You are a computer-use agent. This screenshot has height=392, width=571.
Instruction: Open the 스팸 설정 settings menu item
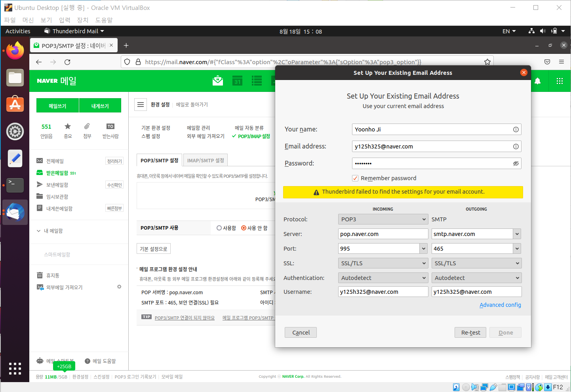[151, 136]
